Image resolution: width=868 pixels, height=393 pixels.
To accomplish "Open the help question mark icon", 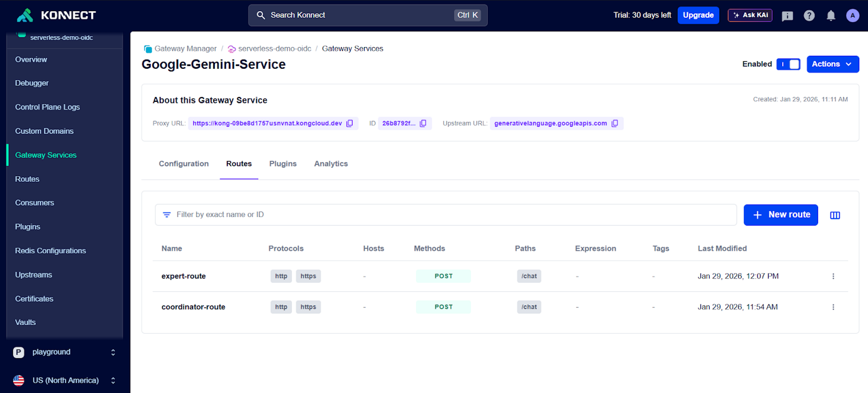I will [x=809, y=15].
